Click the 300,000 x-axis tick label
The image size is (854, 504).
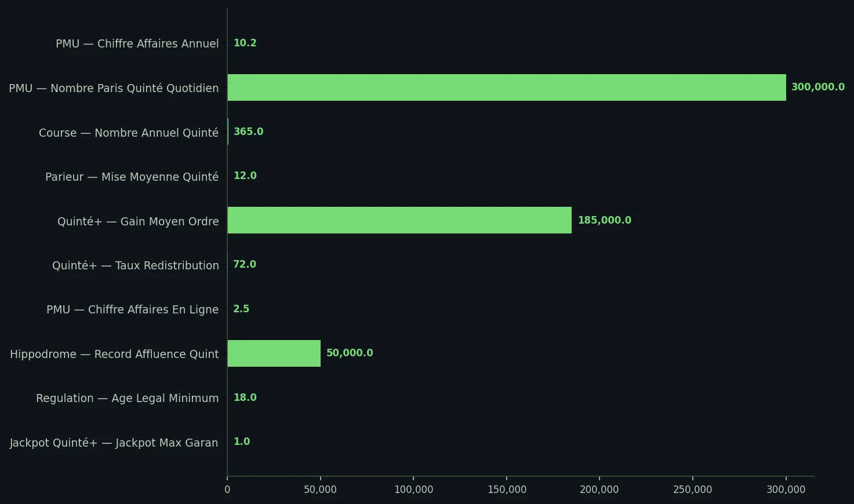786,490
